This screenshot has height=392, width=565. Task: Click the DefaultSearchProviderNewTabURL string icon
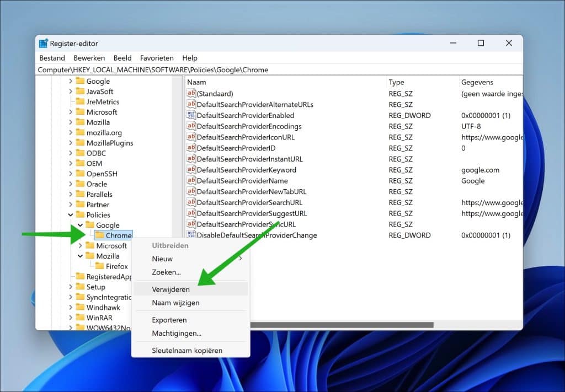191,191
